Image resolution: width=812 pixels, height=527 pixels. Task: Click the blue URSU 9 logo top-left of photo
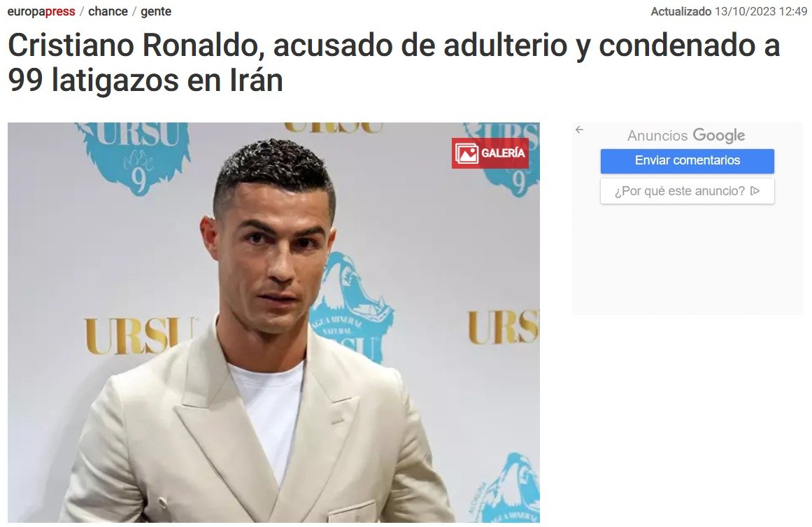(x=135, y=155)
